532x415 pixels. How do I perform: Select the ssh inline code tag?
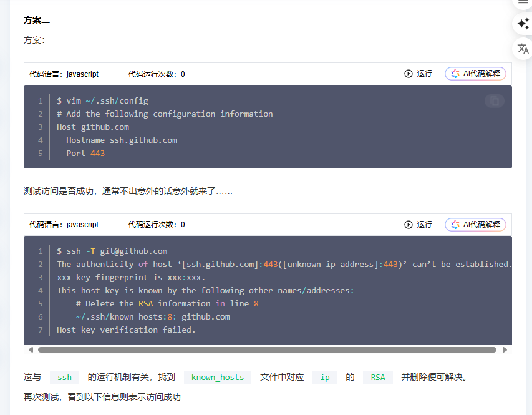64,377
